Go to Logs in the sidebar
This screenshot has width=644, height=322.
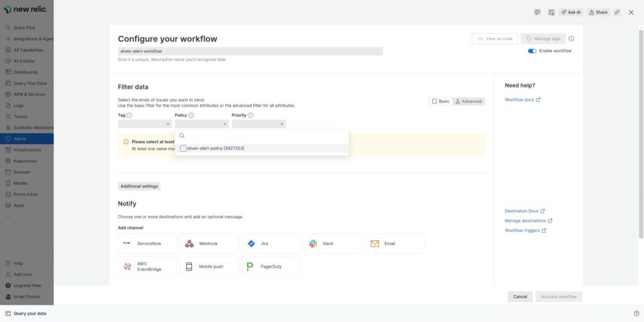click(19, 106)
